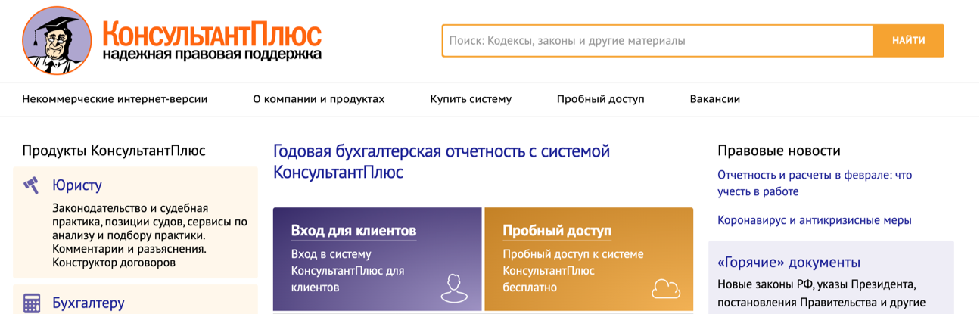Open О компании и продуктах menu item
This screenshot has height=314, width=980.
pyautogui.click(x=319, y=99)
